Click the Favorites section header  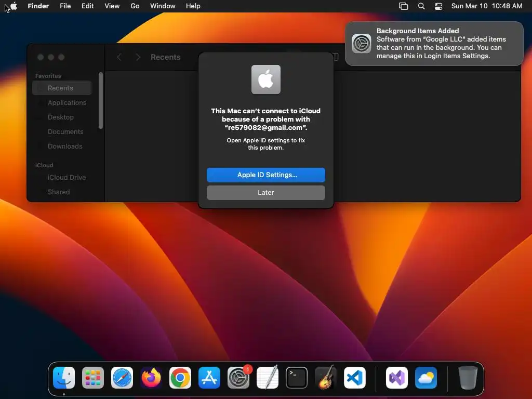pos(48,76)
